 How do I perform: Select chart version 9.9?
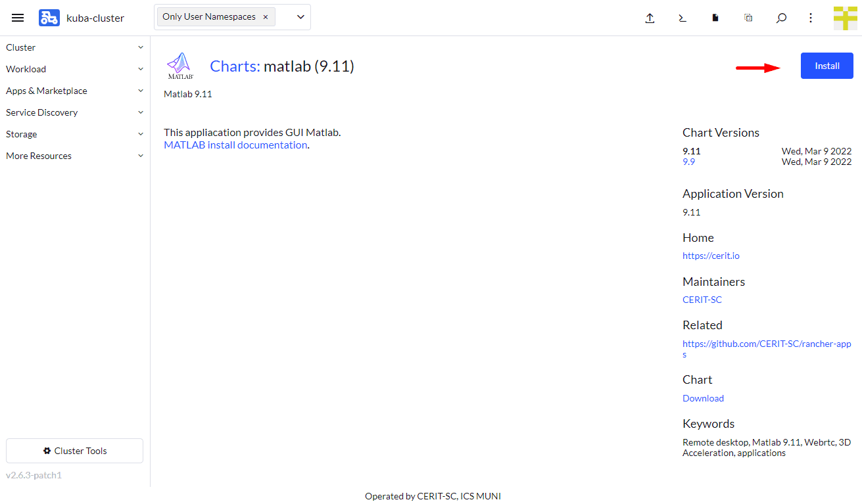[x=688, y=162]
